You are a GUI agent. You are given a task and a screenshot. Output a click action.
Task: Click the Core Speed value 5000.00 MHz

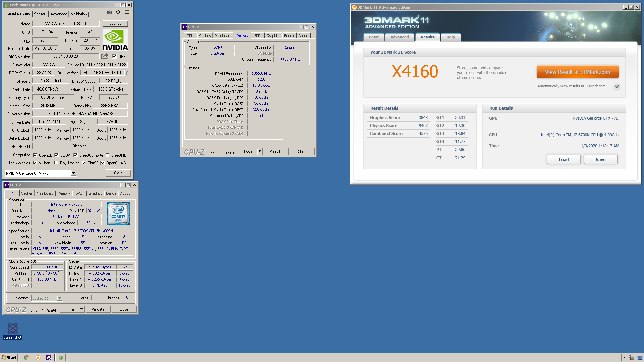point(47,267)
